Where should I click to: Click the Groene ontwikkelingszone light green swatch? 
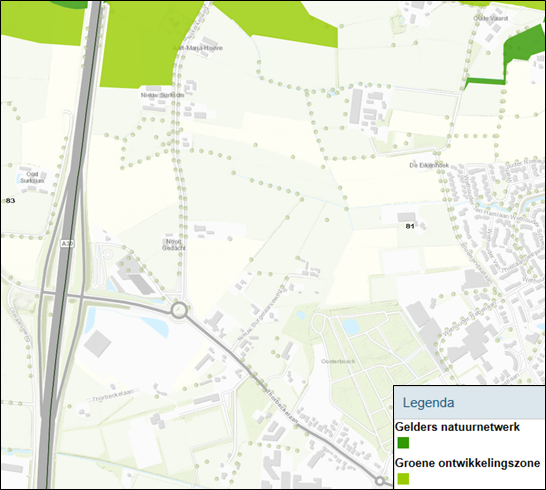tap(403, 479)
